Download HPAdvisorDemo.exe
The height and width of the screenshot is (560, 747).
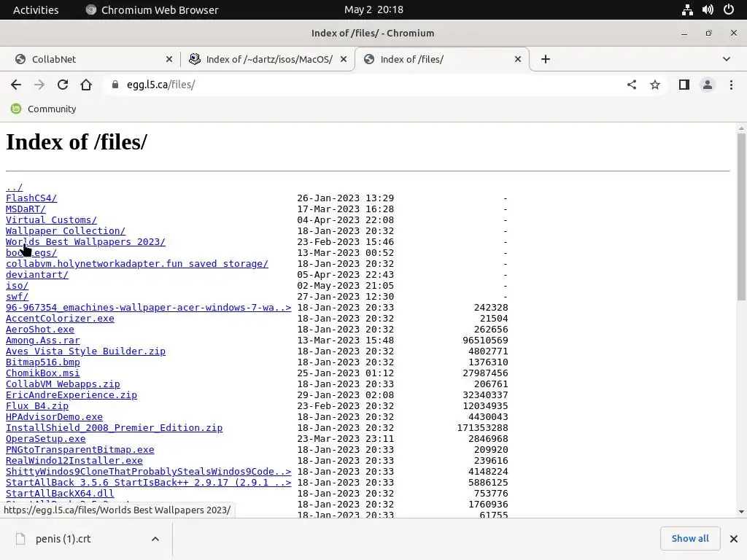tap(54, 417)
